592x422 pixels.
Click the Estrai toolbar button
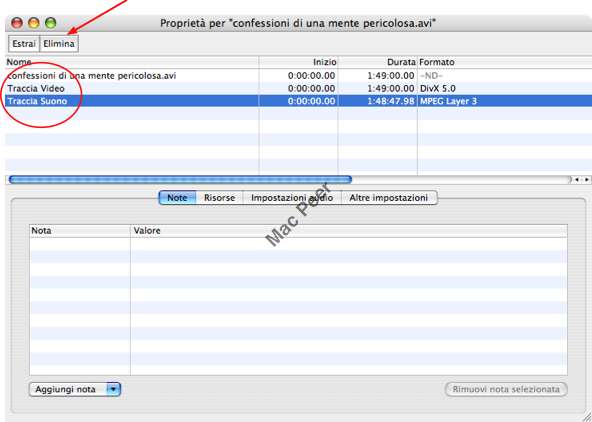coord(24,44)
